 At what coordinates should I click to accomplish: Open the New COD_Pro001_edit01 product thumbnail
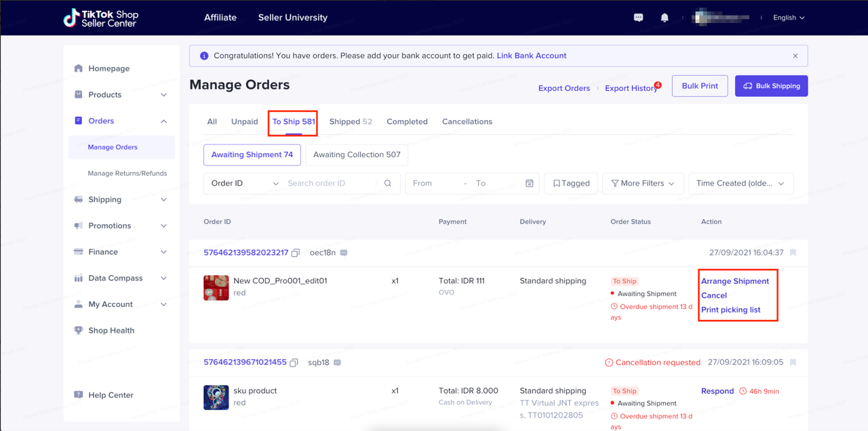[x=216, y=287]
